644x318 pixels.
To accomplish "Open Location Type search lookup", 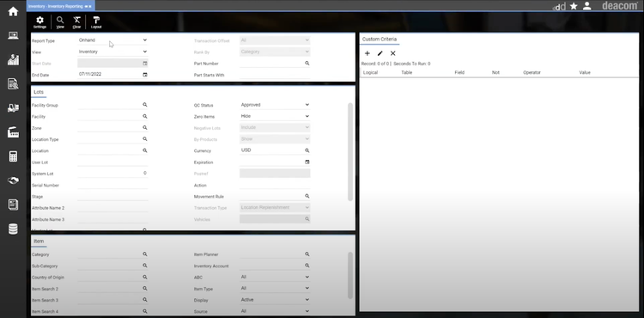I will (145, 139).
